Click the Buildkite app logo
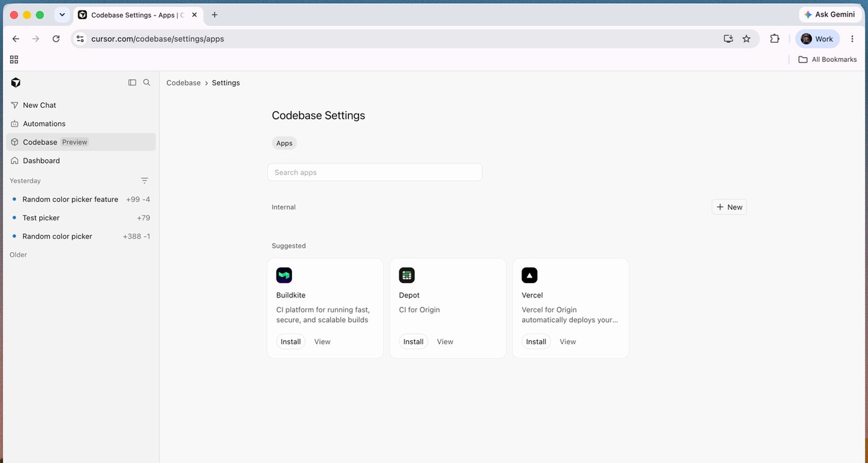The width and height of the screenshot is (868, 463). click(x=284, y=275)
